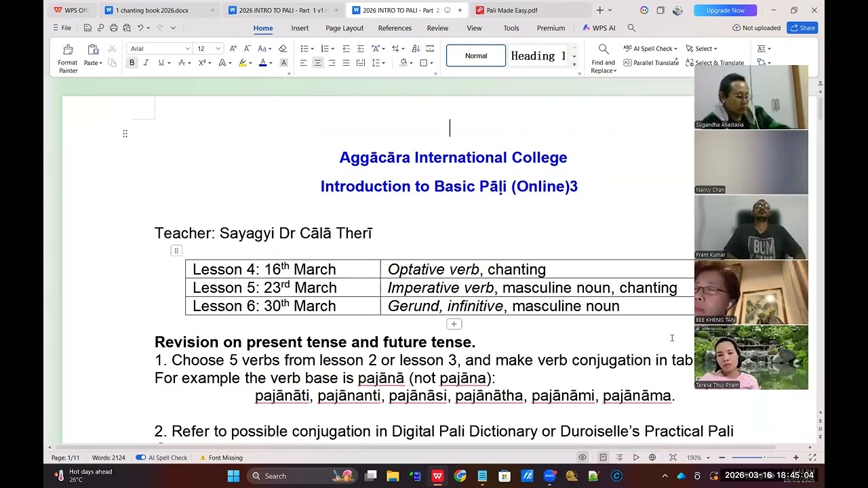Toggle AI Spell Check switch in status bar
Image resolution: width=868 pixels, height=488 pixels.
[x=140, y=457]
